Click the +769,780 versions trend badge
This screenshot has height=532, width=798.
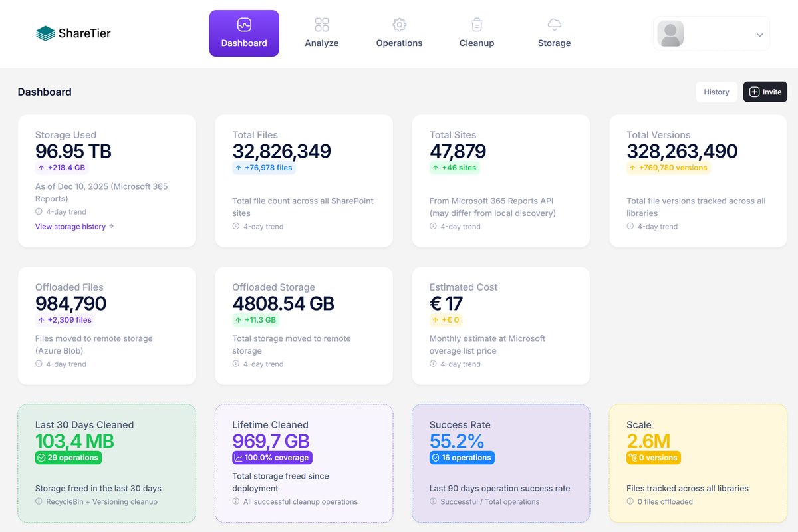coord(668,168)
